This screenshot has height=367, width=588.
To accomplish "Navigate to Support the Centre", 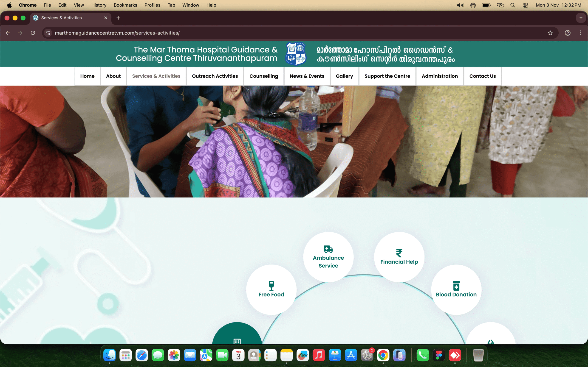I will coord(387,76).
